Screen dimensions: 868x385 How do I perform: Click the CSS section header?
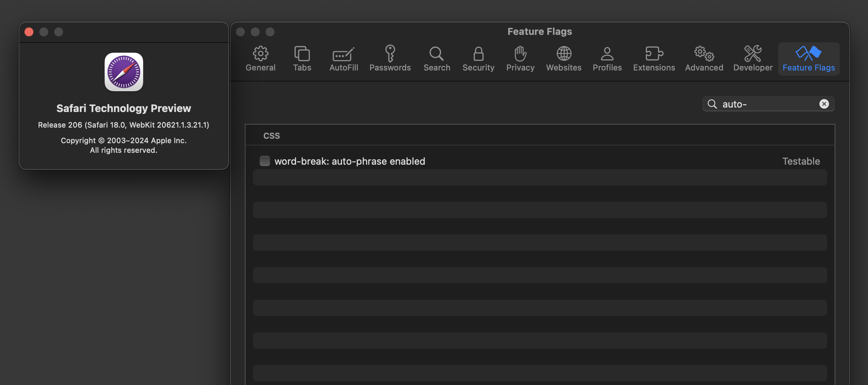pos(272,135)
